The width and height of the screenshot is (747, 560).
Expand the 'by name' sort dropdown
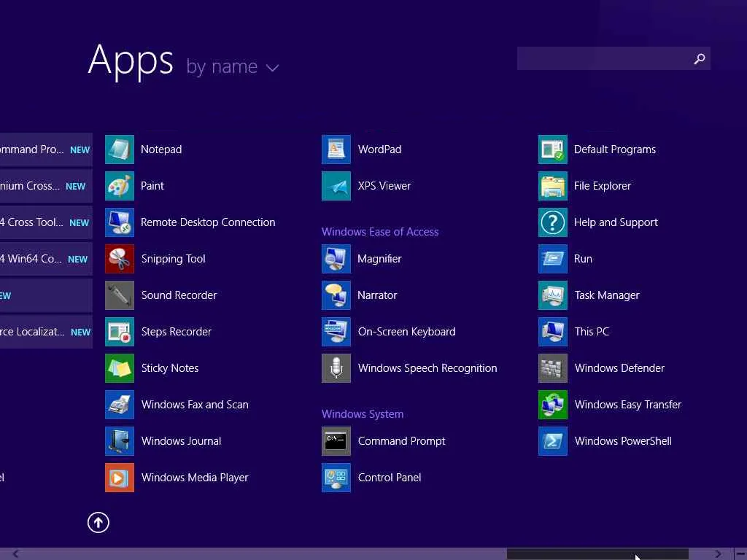coord(233,66)
